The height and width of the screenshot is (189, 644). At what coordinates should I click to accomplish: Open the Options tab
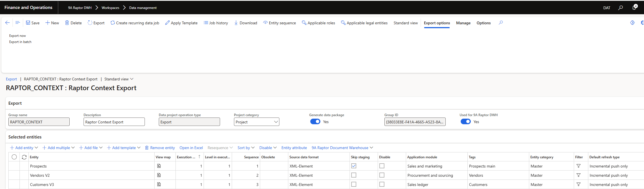(484, 23)
